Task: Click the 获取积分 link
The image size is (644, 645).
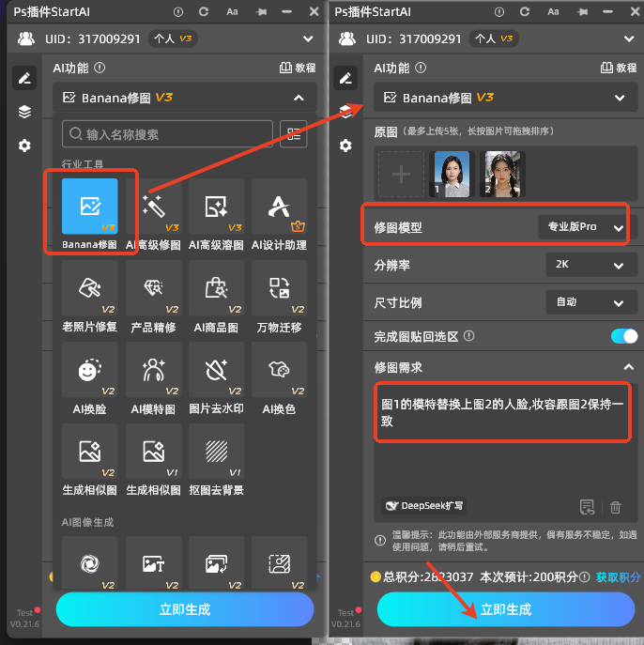Action: click(618, 577)
